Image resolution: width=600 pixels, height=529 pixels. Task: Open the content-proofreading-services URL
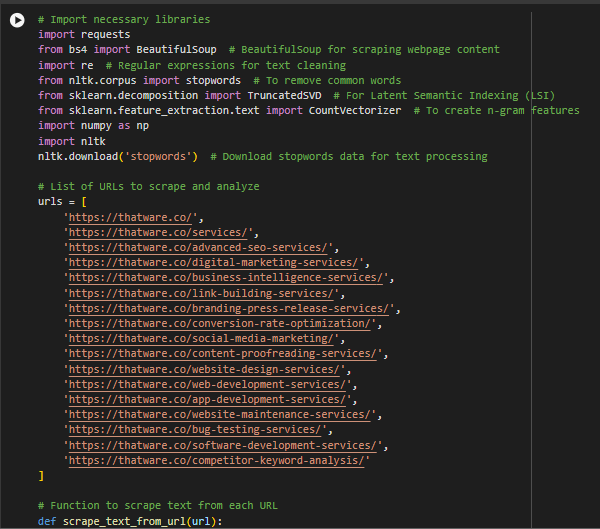pos(223,353)
